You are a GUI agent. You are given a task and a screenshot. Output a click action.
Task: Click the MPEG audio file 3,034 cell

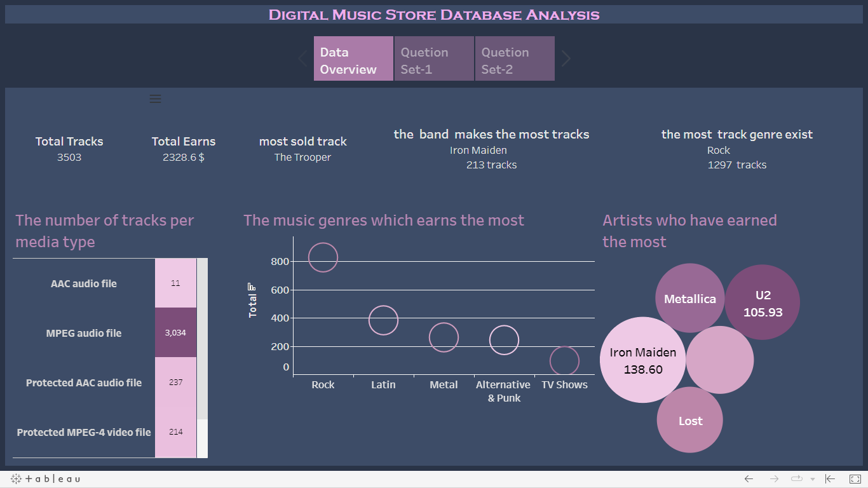176,332
